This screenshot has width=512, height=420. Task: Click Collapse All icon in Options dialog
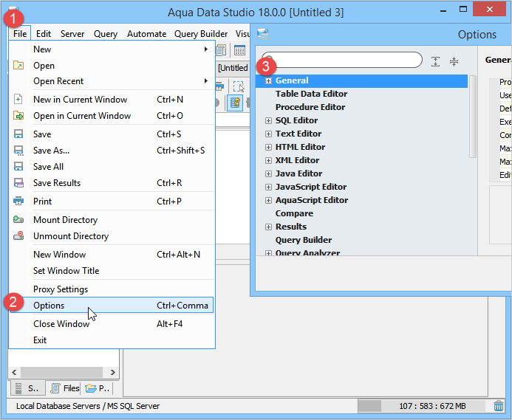coord(454,61)
